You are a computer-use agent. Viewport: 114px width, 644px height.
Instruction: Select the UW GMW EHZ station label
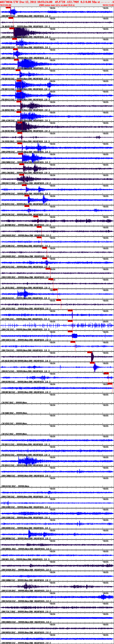(x=26, y=58)
